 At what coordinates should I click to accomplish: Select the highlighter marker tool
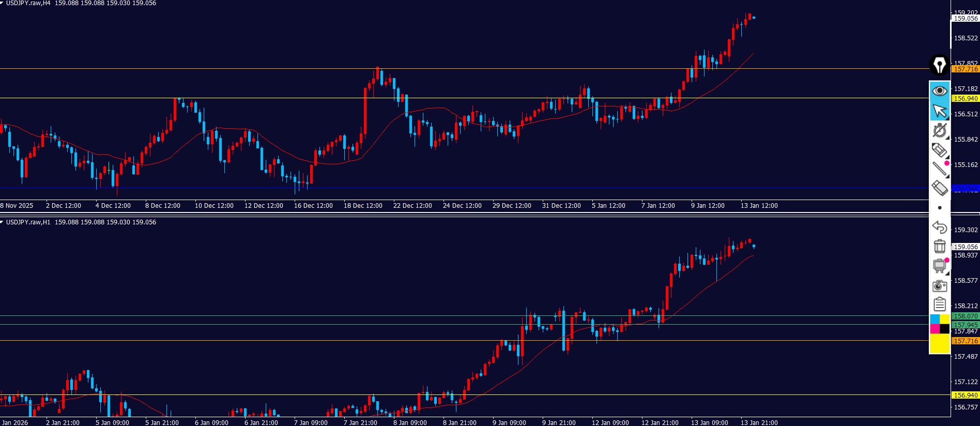(939, 150)
